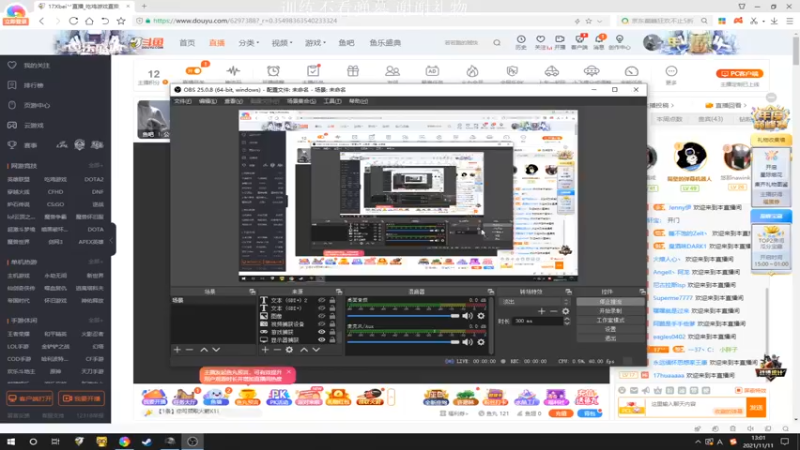Expand the 游戏 dropdown in Douyu navigation
800x450 pixels.
(x=315, y=43)
